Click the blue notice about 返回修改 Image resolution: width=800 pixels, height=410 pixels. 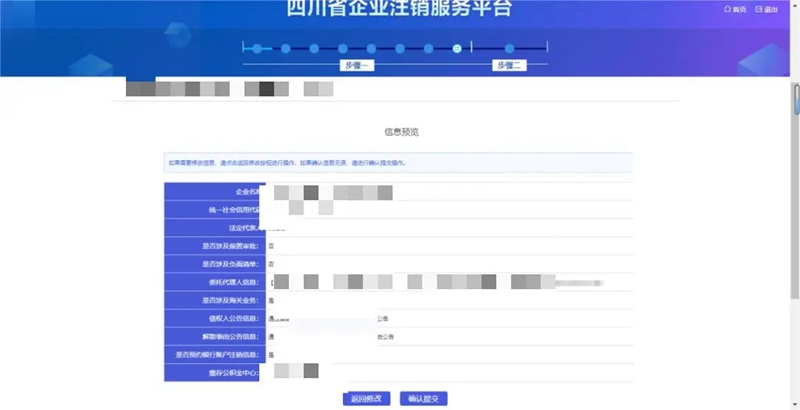pos(398,163)
